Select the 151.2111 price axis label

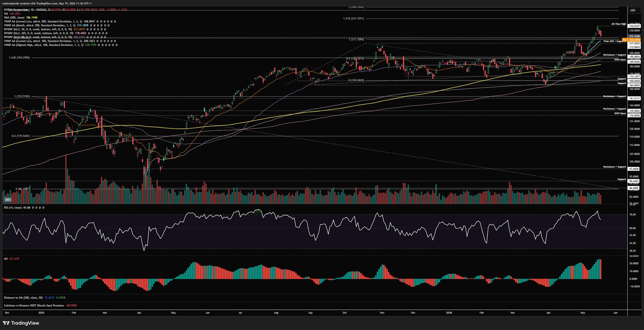tap(635, 98)
